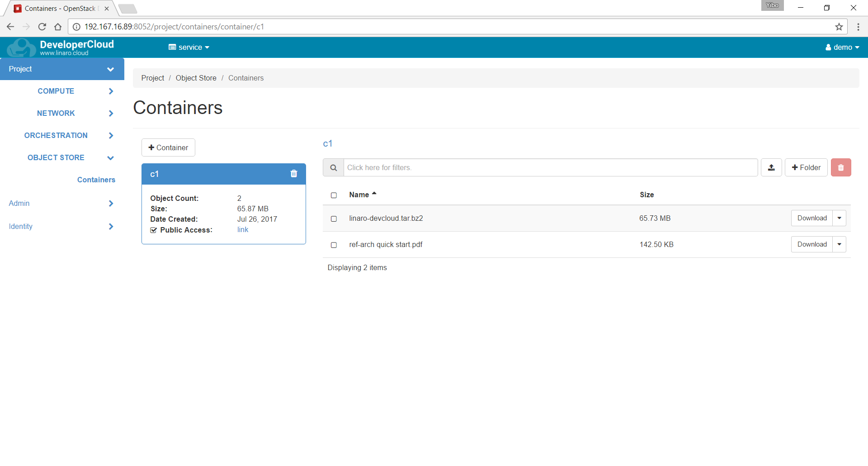Expand the COMPUTE section

point(62,91)
